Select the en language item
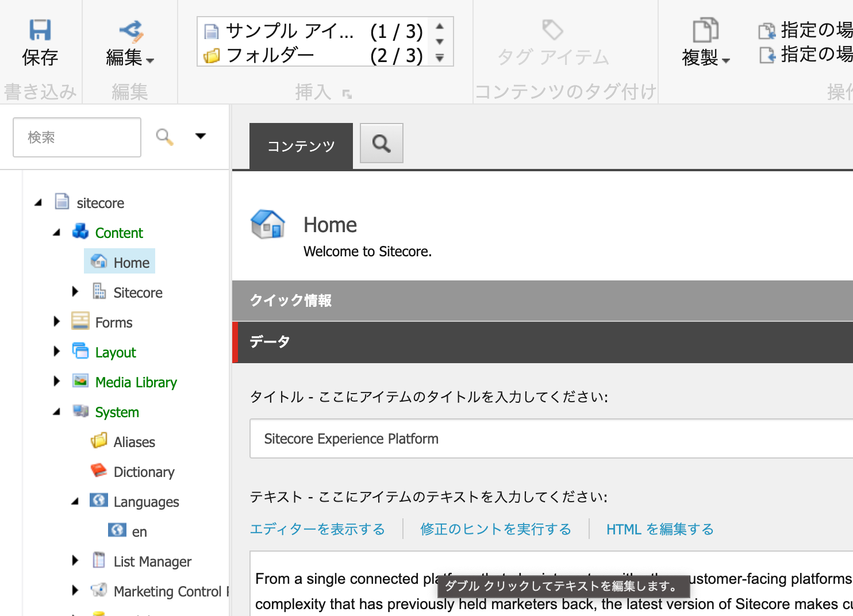This screenshot has height=616, width=853. pyautogui.click(x=140, y=532)
